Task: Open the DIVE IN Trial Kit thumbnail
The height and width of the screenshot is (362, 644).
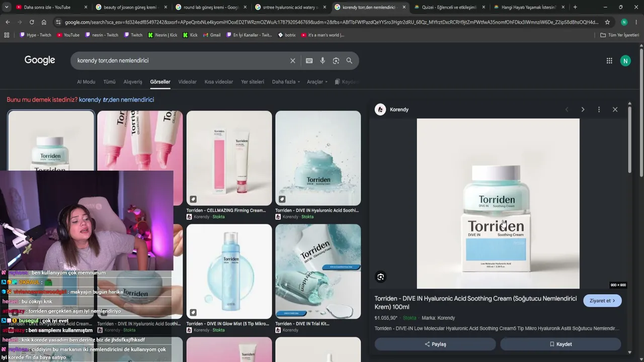Action: (x=318, y=271)
